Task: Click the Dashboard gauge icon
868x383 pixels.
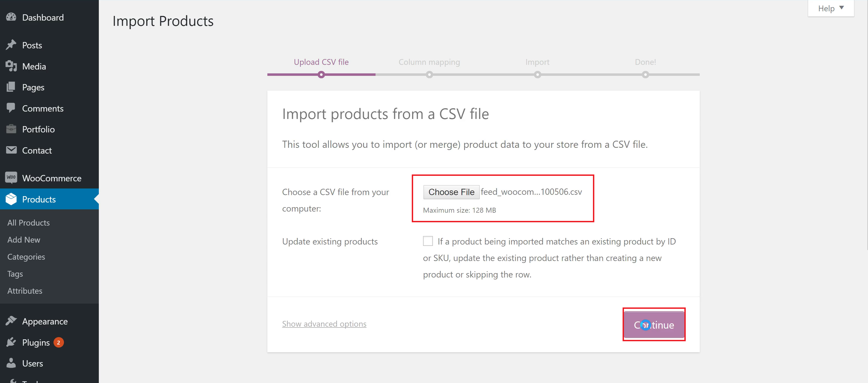Action: [11, 17]
